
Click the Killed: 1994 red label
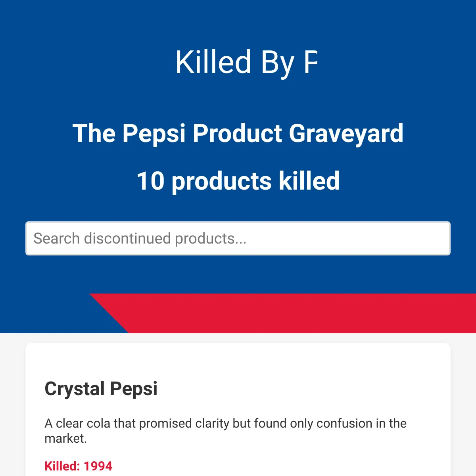pos(79,466)
